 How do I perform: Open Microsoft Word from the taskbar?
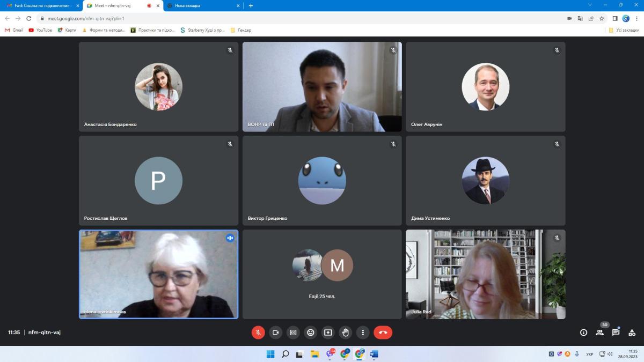[374, 354]
